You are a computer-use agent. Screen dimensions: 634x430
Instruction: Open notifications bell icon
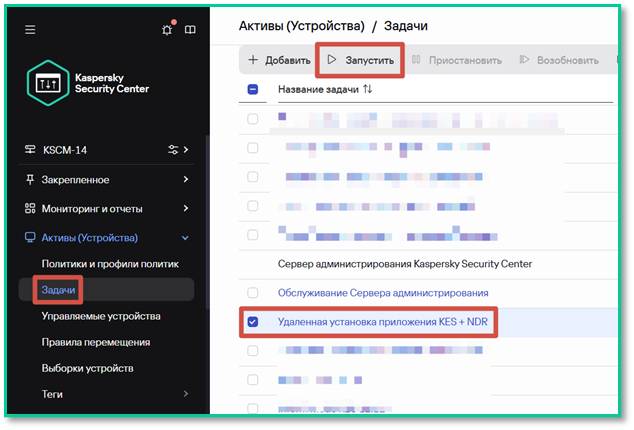167,29
